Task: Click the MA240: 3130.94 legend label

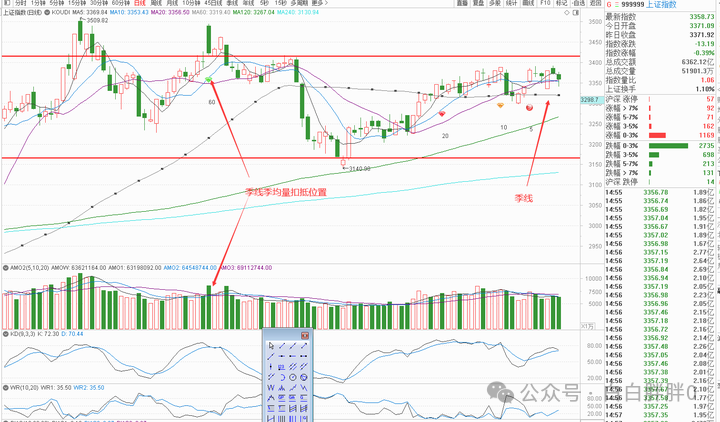Action: coord(298,12)
